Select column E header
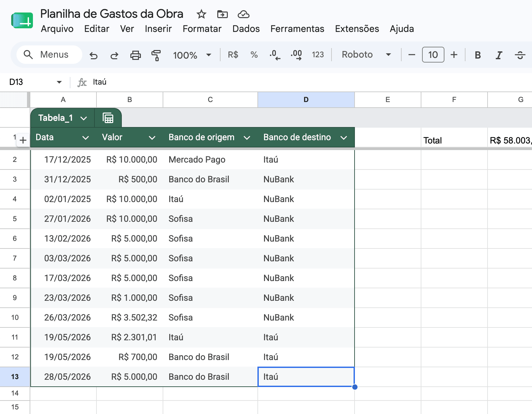 tap(388, 100)
